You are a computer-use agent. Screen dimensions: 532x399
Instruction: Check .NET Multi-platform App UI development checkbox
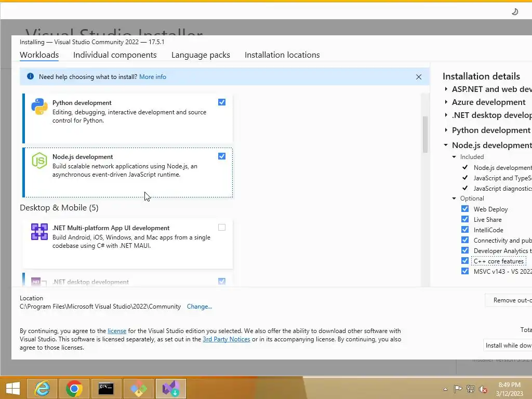[x=221, y=228]
